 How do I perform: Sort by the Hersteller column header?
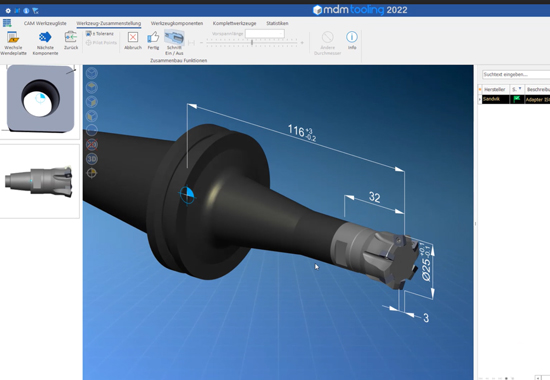click(x=495, y=89)
